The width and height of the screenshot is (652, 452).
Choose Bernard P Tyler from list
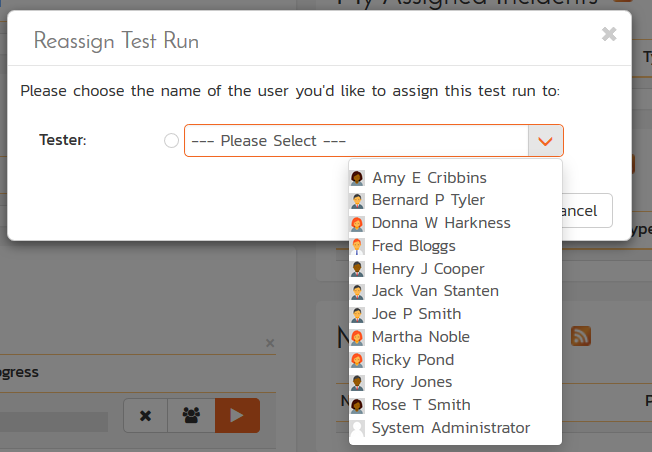[x=428, y=200]
